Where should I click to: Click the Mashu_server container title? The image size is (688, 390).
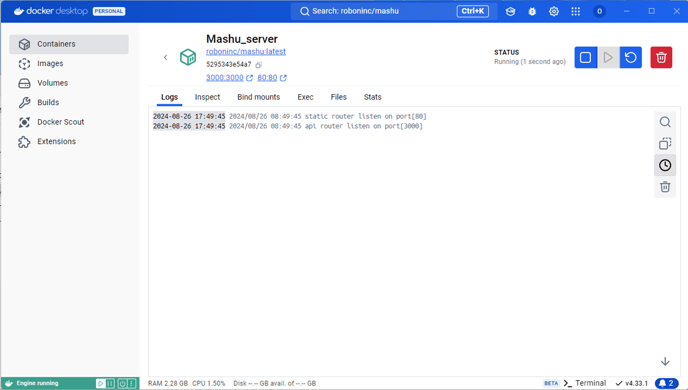coord(242,39)
